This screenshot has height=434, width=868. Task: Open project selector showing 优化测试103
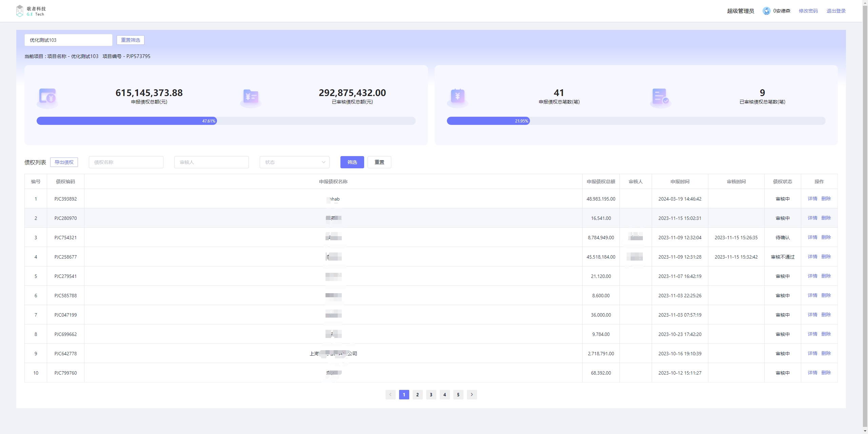(x=68, y=40)
